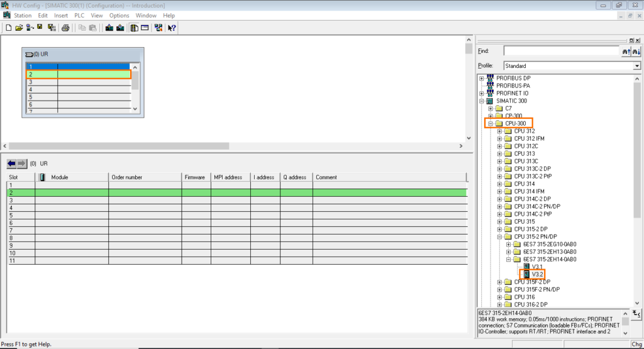Click the left blue arrow navigation button
Viewport: 644px width, 349px height.
tap(11, 163)
